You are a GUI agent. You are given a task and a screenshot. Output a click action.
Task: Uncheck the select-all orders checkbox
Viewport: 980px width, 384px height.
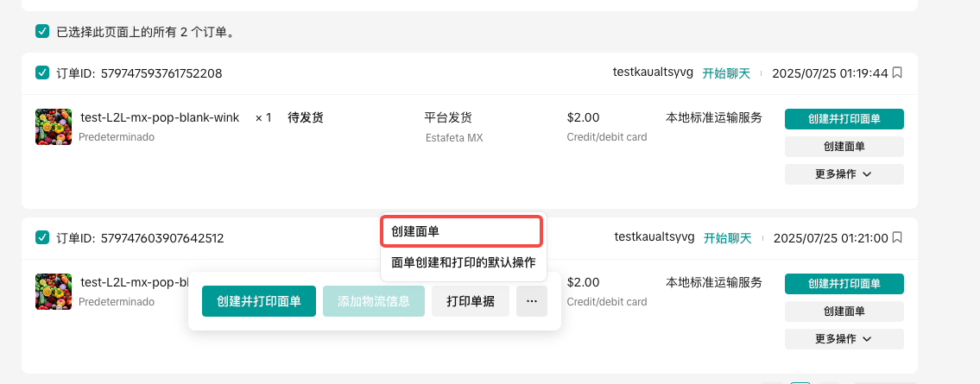pyautogui.click(x=42, y=32)
